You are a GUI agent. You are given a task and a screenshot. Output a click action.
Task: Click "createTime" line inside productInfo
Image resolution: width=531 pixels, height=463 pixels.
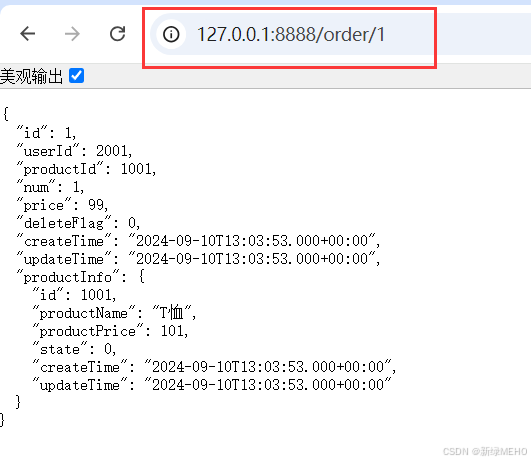click(x=214, y=367)
